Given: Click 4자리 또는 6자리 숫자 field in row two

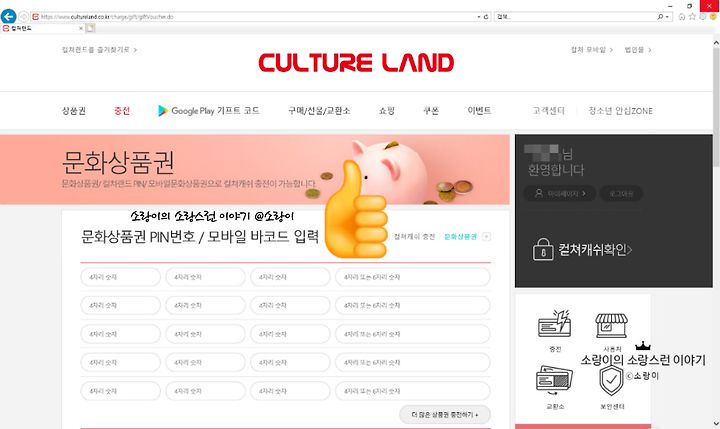Looking at the screenshot, I should (x=413, y=305).
